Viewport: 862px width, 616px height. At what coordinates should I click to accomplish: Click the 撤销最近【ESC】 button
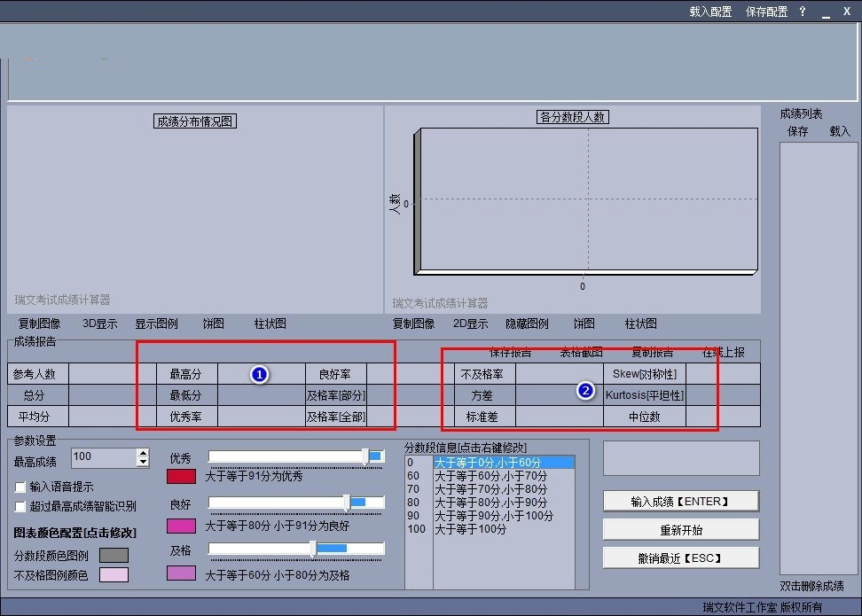click(680, 558)
